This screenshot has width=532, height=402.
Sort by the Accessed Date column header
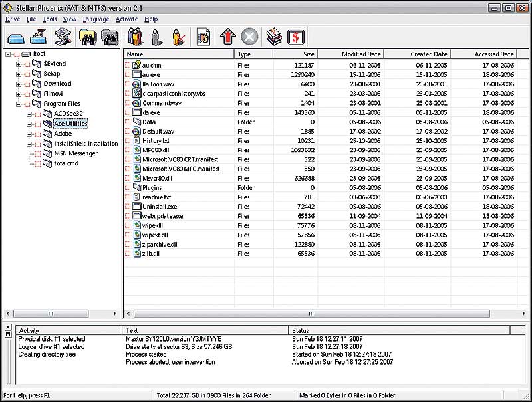point(483,54)
